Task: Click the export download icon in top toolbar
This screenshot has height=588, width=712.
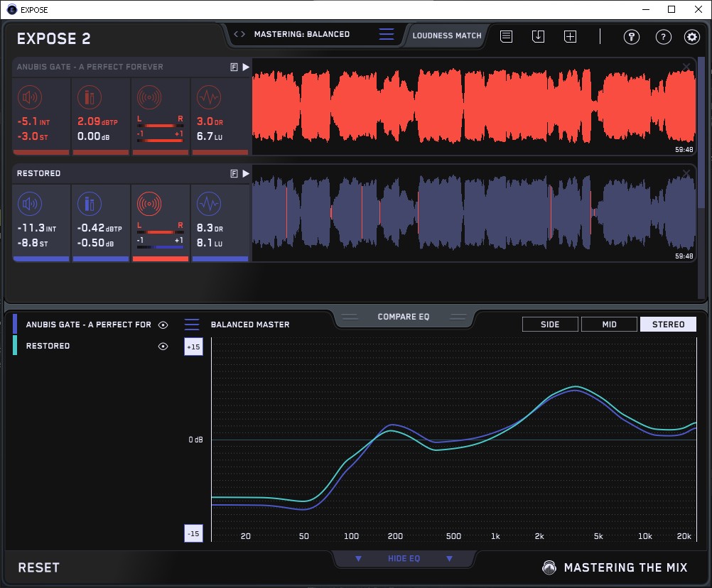Action: click(539, 36)
